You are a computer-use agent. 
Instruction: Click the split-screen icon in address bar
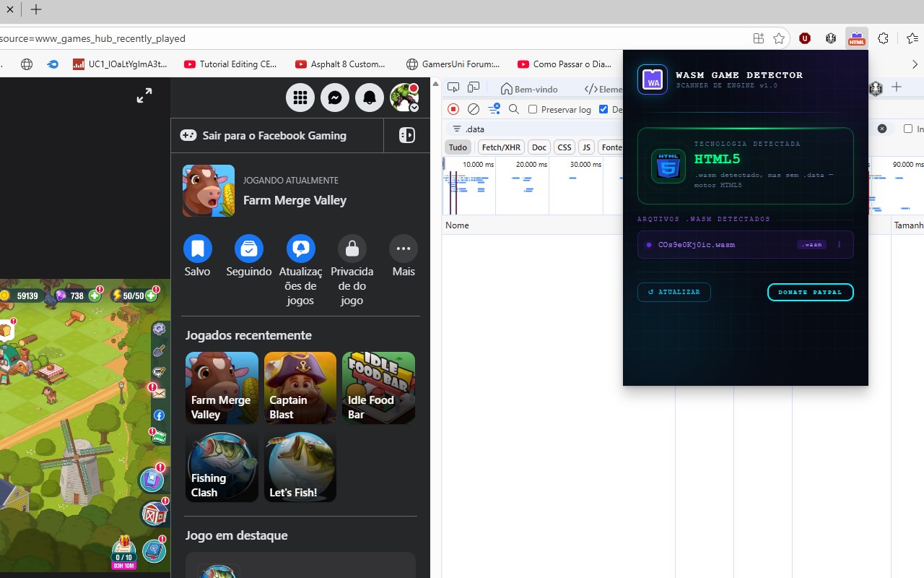click(x=758, y=38)
